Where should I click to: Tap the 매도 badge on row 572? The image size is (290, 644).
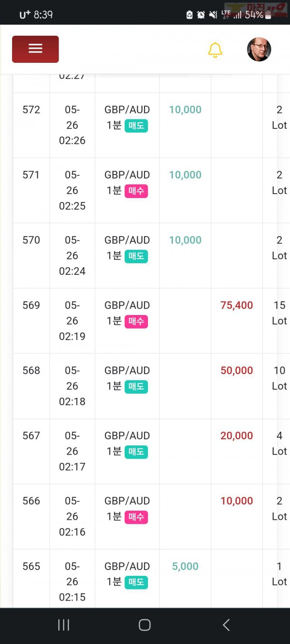point(136,126)
